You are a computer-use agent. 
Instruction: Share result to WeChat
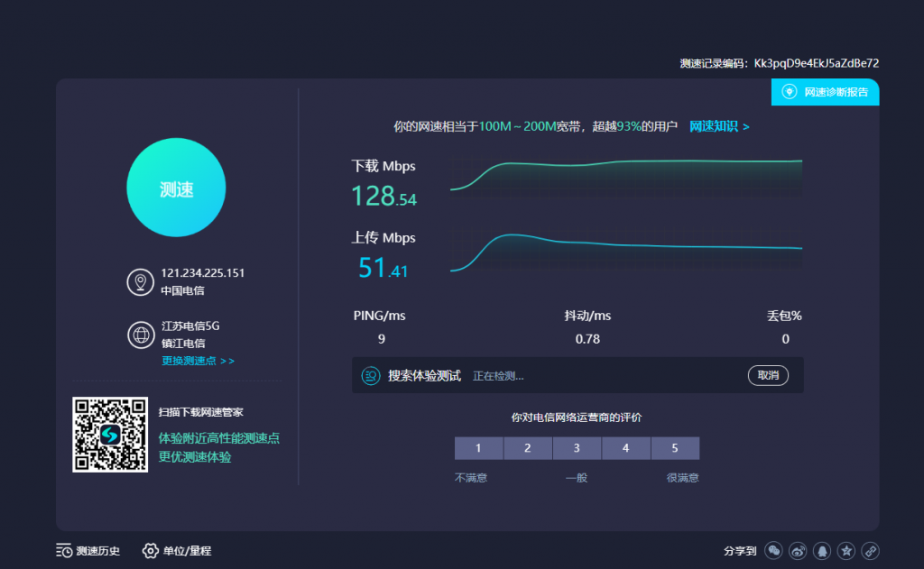click(x=773, y=550)
